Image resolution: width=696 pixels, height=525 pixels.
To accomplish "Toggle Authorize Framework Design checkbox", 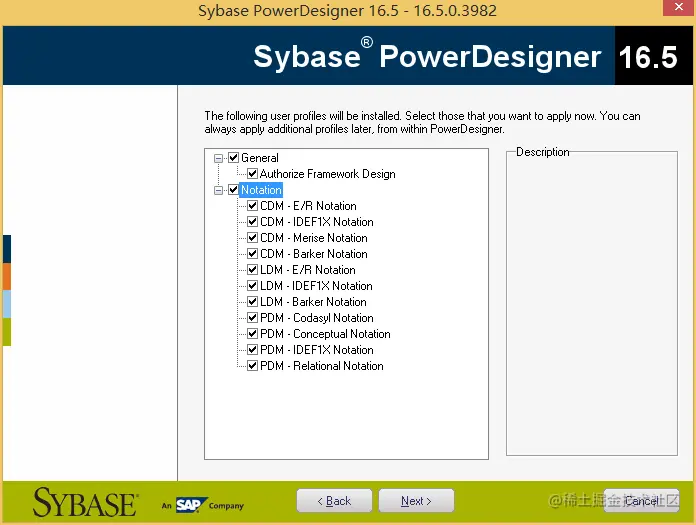I will click(x=253, y=174).
